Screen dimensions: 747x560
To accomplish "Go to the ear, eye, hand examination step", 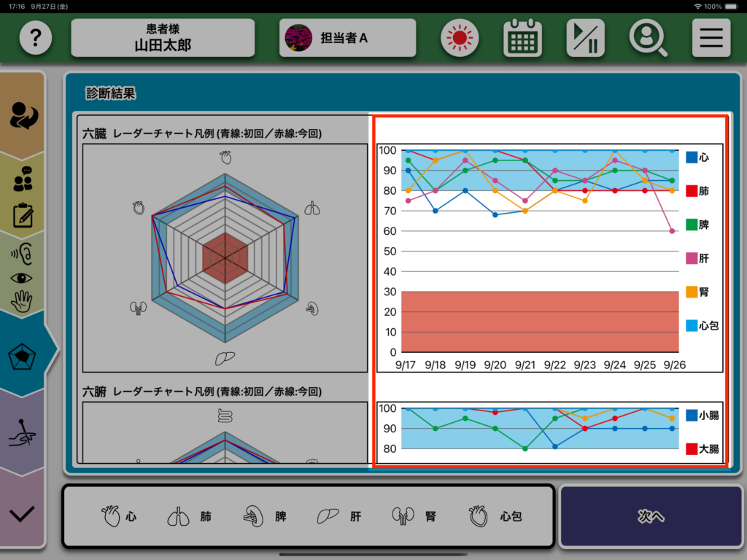I will [23, 277].
